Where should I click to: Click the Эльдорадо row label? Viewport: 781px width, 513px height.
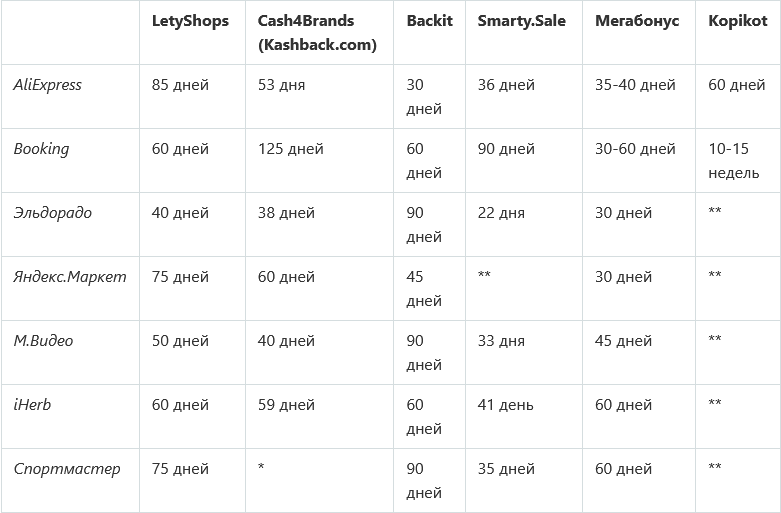tap(52, 213)
